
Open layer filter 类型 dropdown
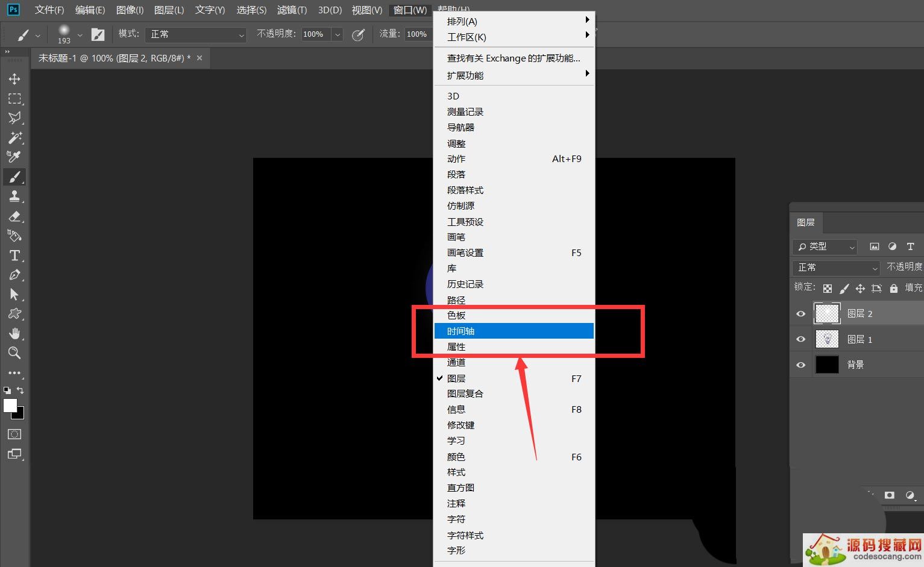(x=825, y=246)
